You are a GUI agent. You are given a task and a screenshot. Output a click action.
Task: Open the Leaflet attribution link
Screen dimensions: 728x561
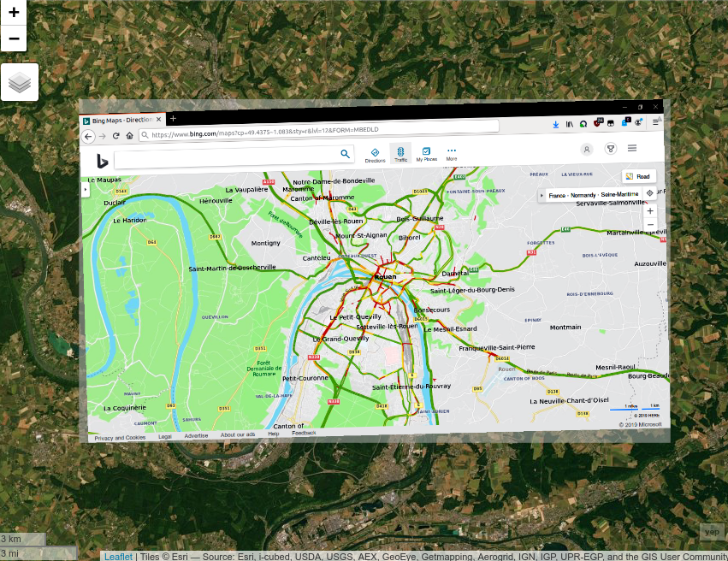click(x=118, y=556)
